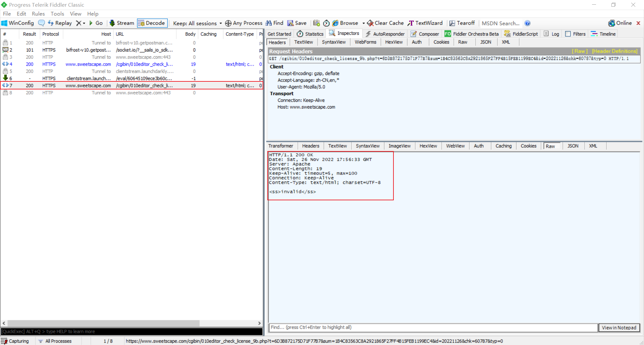Open the FiddlerScript tab
The width and height of the screenshot is (644, 345).
pos(521,34)
